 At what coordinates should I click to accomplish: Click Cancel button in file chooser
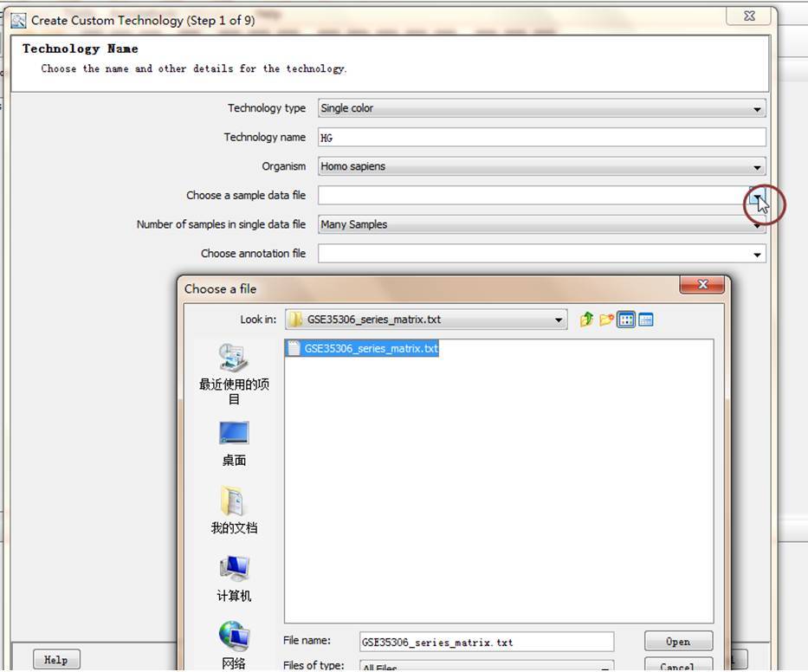(x=678, y=665)
